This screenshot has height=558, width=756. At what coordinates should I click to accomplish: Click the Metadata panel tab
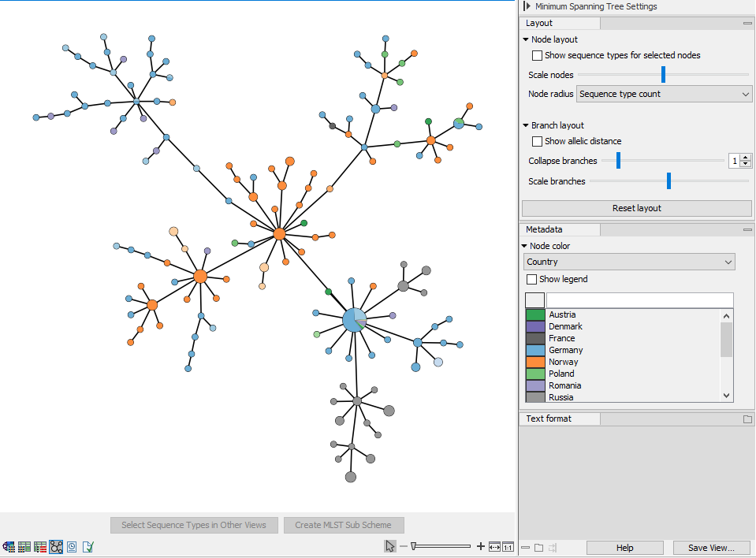[545, 230]
